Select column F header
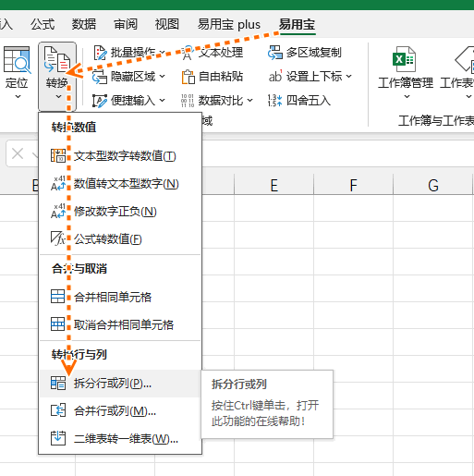The height and width of the screenshot is (476, 474). point(353,185)
